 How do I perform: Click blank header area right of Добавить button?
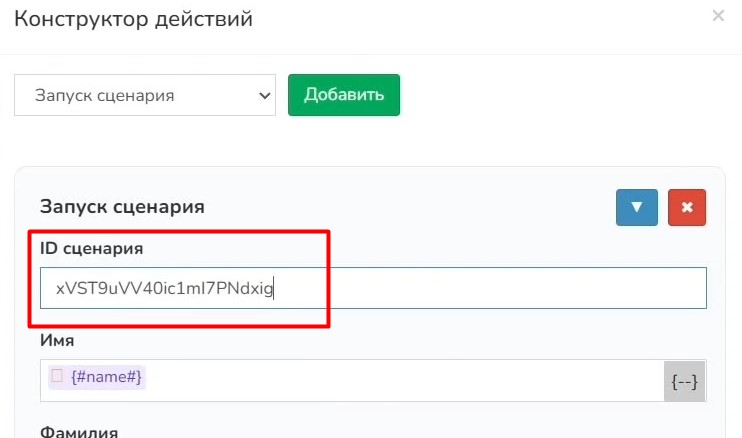[x=560, y=96]
